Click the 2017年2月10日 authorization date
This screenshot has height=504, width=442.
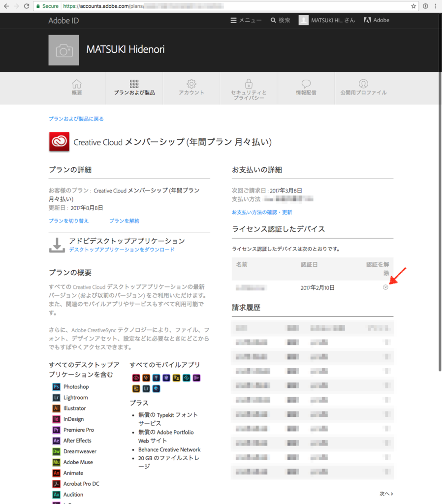(x=317, y=287)
